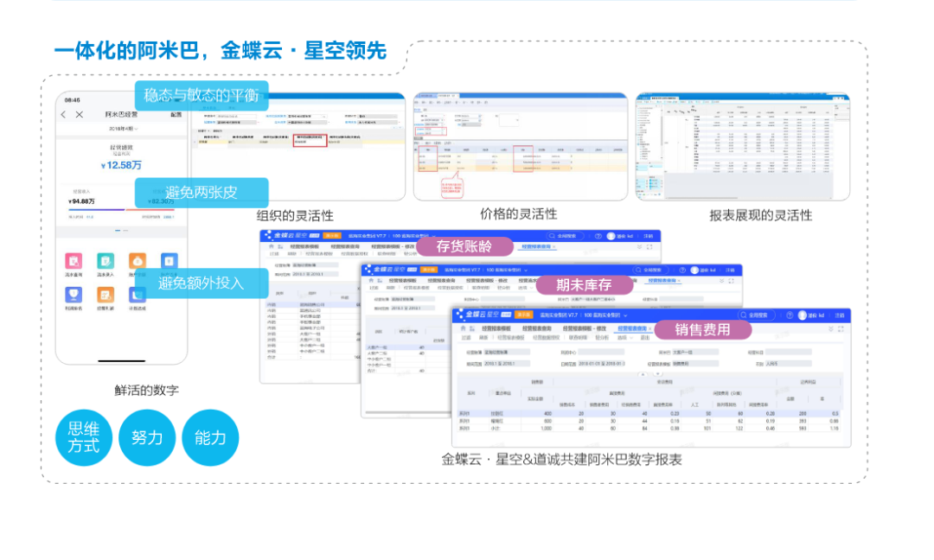This screenshot has height=560, width=934.
Task: Tap the orange icon next to 利润排名
Action: pyautogui.click(x=106, y=295)
